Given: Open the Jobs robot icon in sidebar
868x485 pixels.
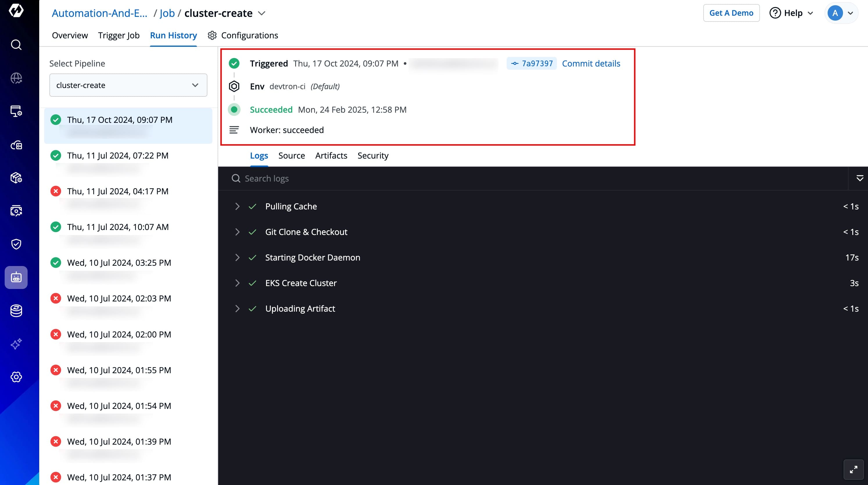Looking at the screenshot, I should [16, 277].
